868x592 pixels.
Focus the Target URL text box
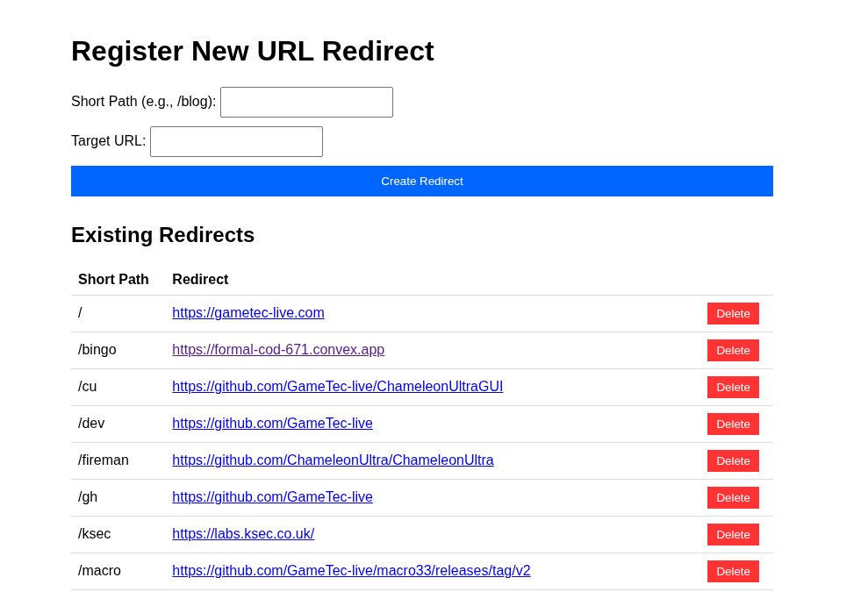click(x=236, y=141)
